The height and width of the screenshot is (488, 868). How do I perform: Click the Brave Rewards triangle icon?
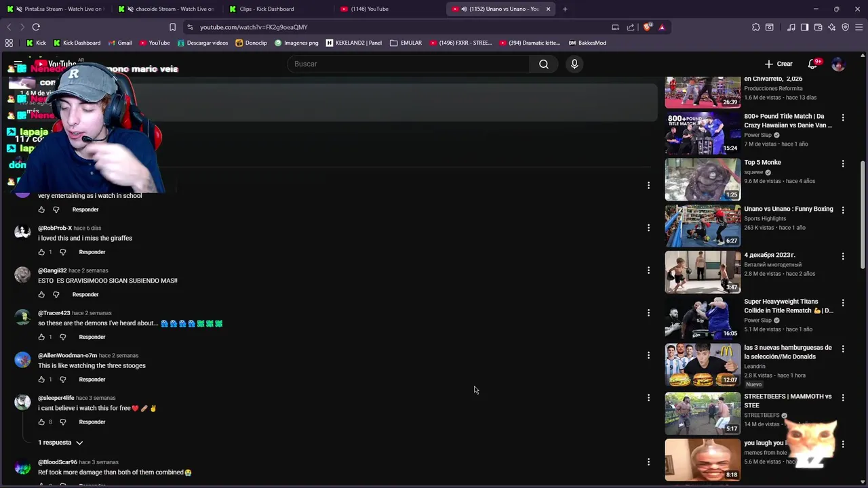(x=662, y=27)
